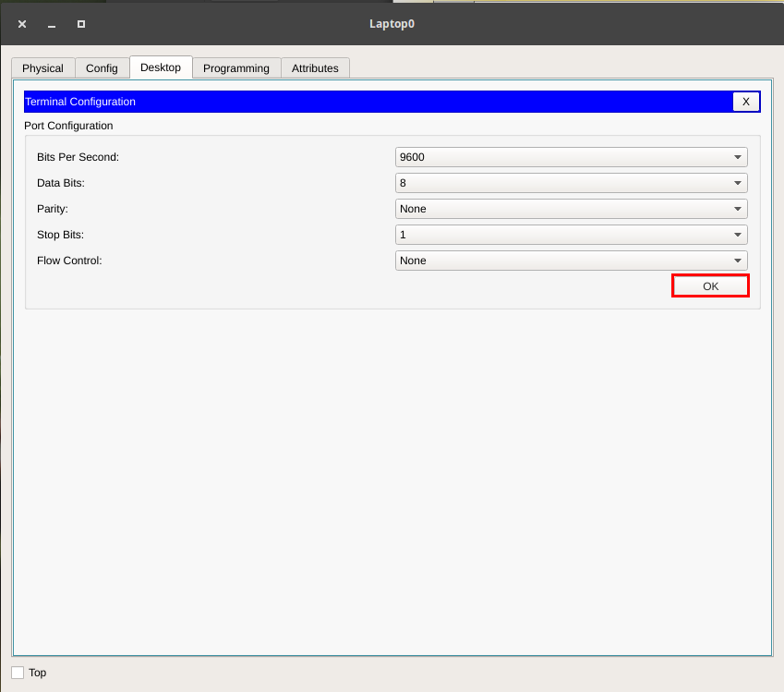784x692 pixels.
Task: Click the Data Bits label
Action: coord(61,183)
